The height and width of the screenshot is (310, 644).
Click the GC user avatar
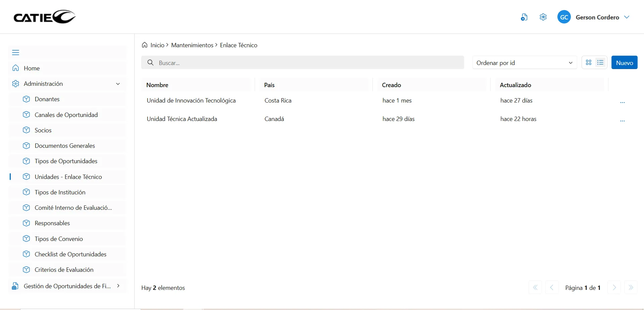click(564, 17)
